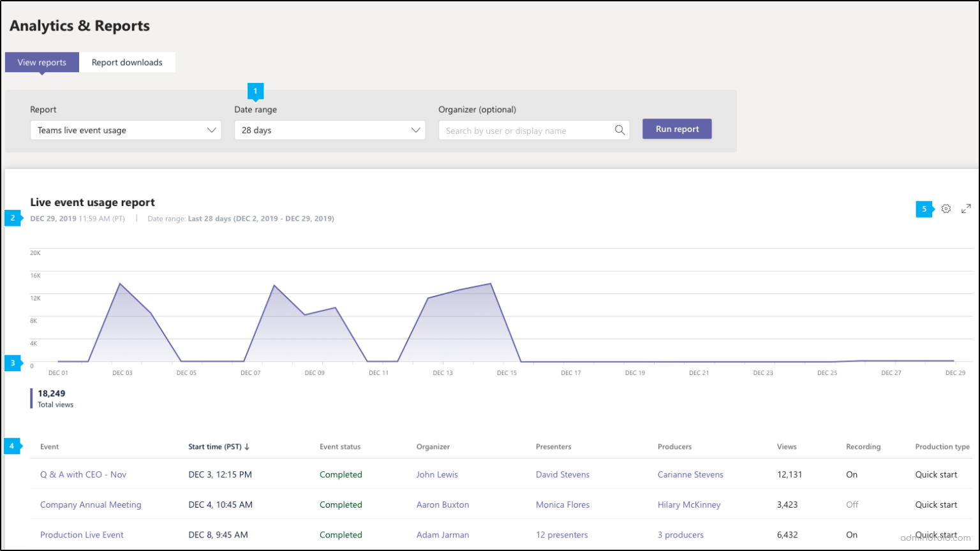Open producer Carianne Stevens link
The width and height of the screenshot is (980, 551).
[690, 474]
